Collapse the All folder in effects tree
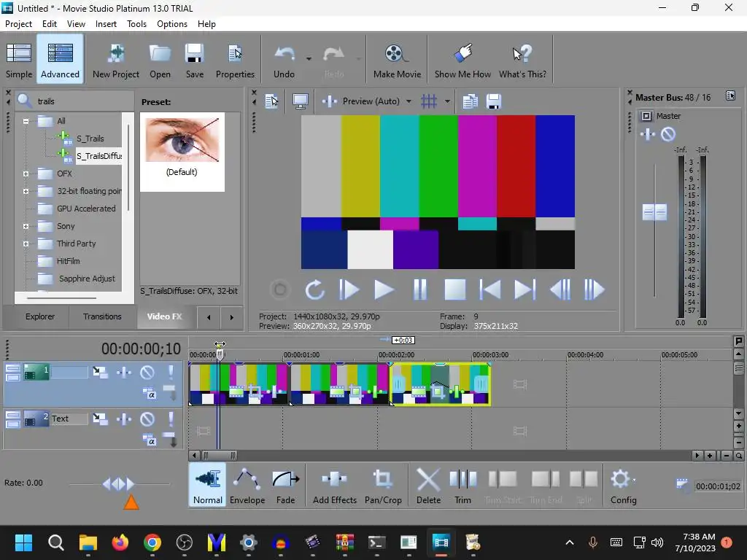Viewport: 747px width, 560px height. coord(26,121)
